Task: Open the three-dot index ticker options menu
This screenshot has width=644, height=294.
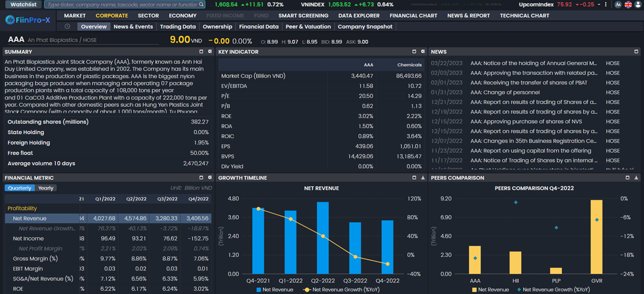Action: (x=606, y=4)
